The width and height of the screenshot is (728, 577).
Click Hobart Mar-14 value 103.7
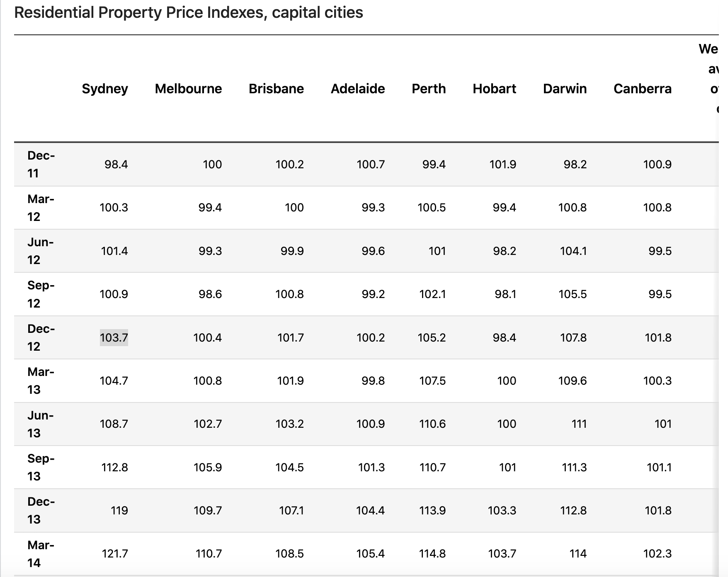[502, 553]
